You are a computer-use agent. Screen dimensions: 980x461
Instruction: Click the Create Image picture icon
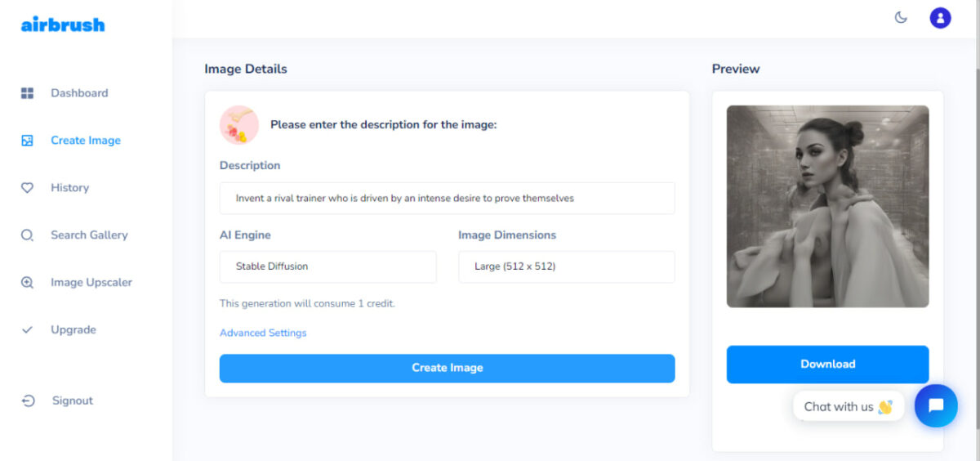tap(27, 141)
